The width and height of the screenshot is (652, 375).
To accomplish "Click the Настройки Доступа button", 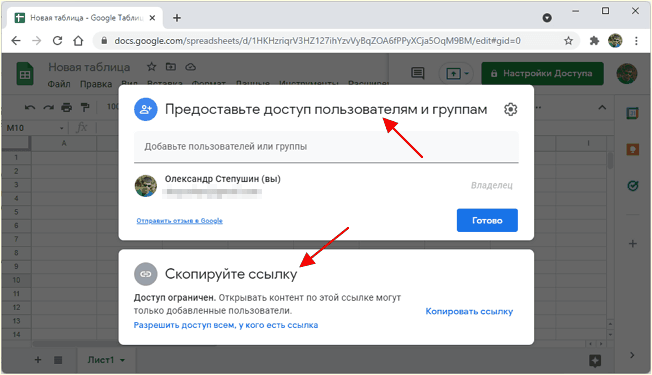I will point(542,74).
